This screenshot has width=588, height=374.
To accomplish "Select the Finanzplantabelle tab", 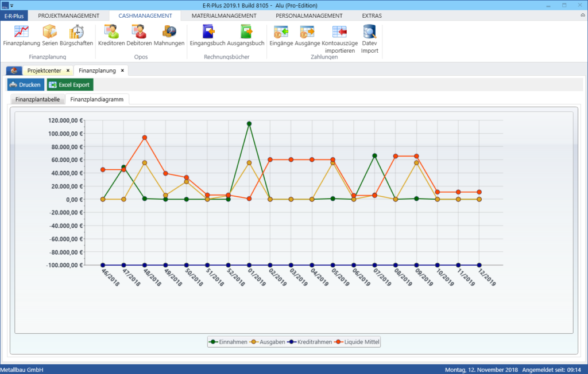I will click(37, 99).
